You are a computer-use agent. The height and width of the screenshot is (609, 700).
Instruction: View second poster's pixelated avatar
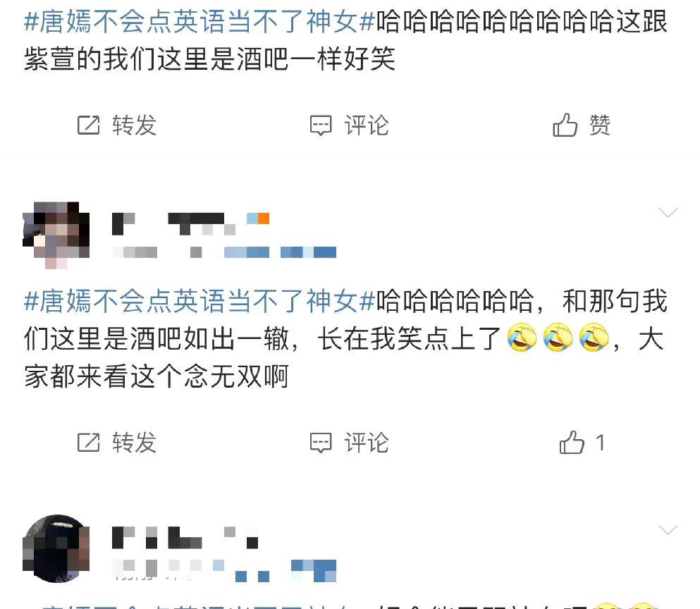pyautogui.click(x=56, y=235)
